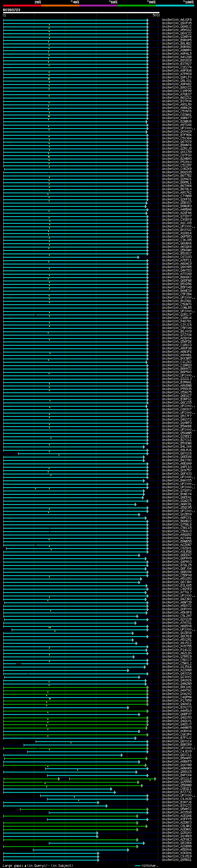Select the UniRef100_P52810 label
The image size is (197, 868).
tap(177, 162)
